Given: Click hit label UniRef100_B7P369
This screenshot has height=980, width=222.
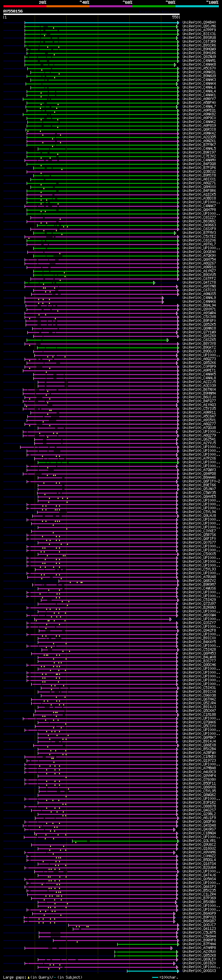Looking at the screenshot, I should (199, 898).
